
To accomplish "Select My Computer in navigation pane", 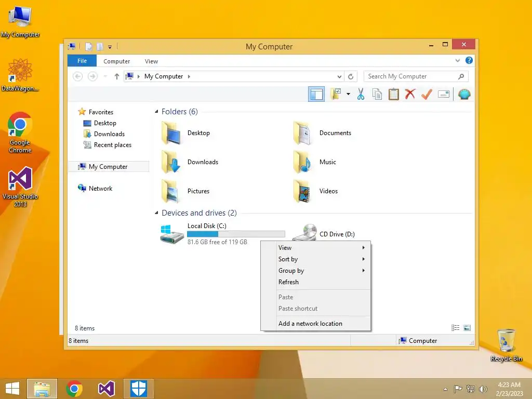I will point(108,167).
